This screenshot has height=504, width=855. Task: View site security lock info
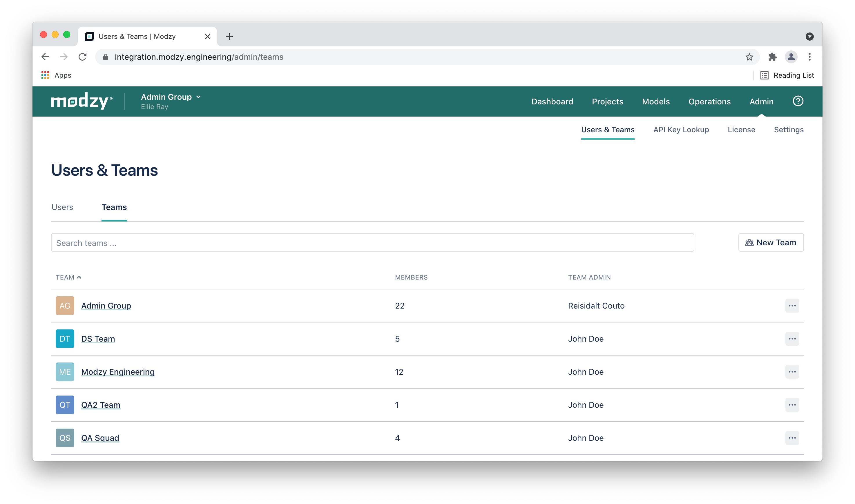[x=106, y=57]
